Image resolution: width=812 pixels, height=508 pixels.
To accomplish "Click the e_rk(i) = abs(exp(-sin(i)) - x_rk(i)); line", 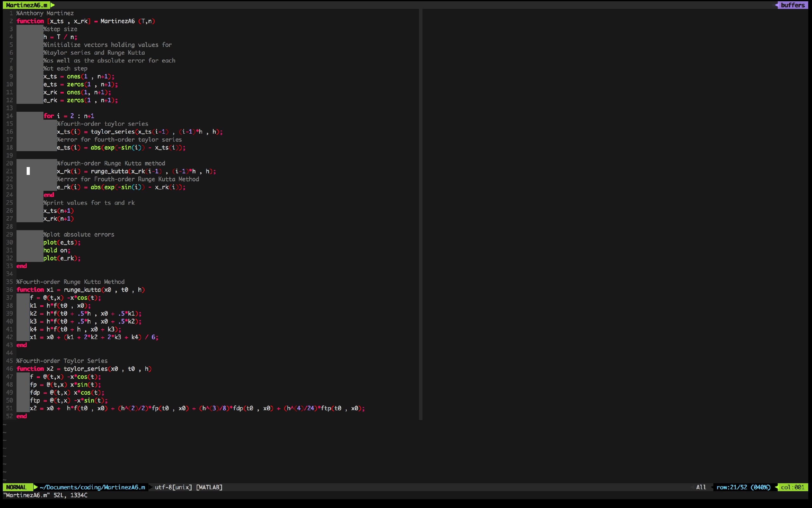I will [x=121, y=187].
